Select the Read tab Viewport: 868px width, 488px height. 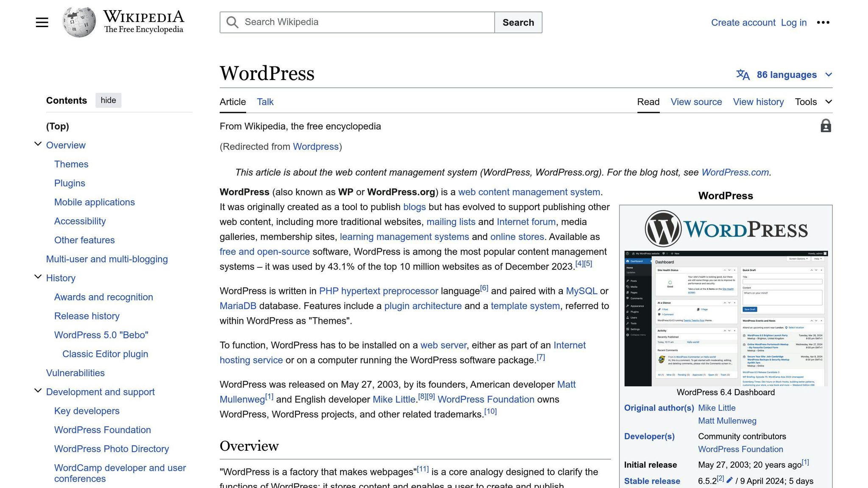pyautogui.click(x=648, y=102)
